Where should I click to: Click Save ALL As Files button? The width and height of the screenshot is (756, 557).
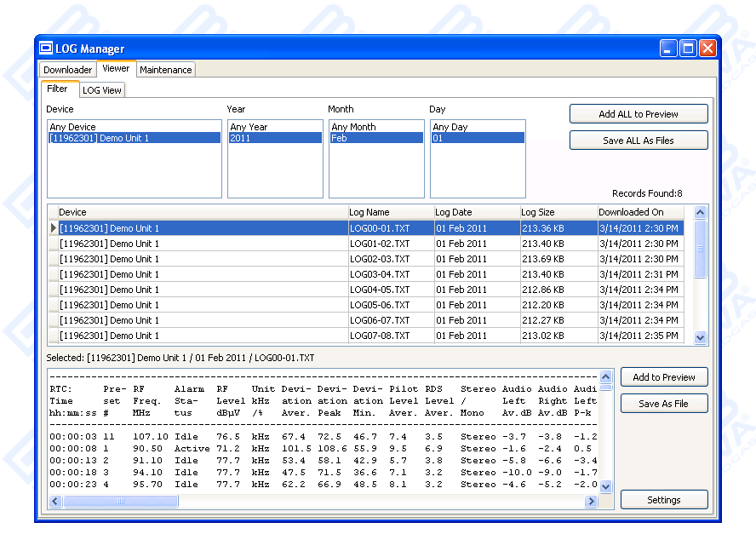pyautogui.click(x=638, y=141)
